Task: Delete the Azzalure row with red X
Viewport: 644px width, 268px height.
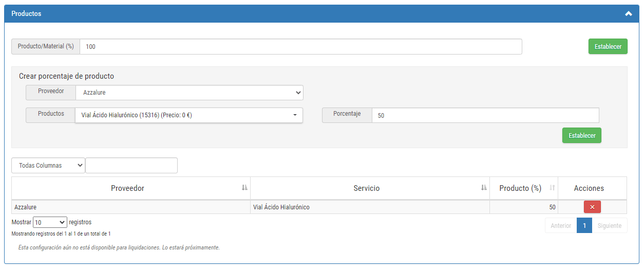Action: coord(592,207)
